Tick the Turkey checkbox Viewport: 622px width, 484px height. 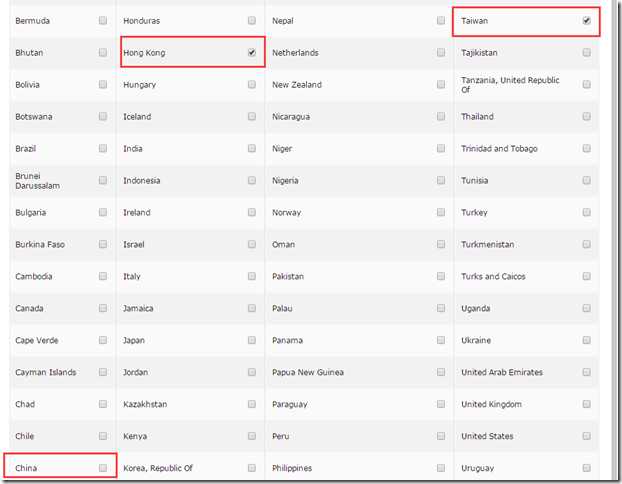tap(586, 212)
